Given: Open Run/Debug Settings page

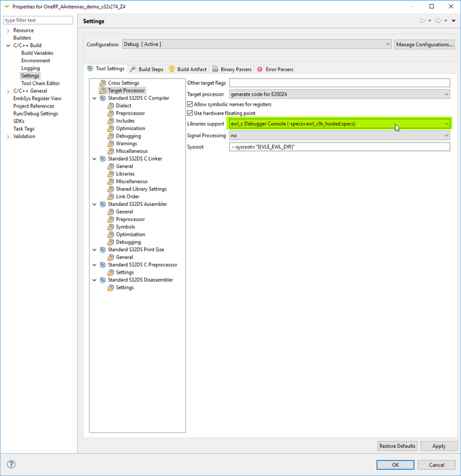Looking at the screenshot, I should pyautogui.click(x=36, y=114).
